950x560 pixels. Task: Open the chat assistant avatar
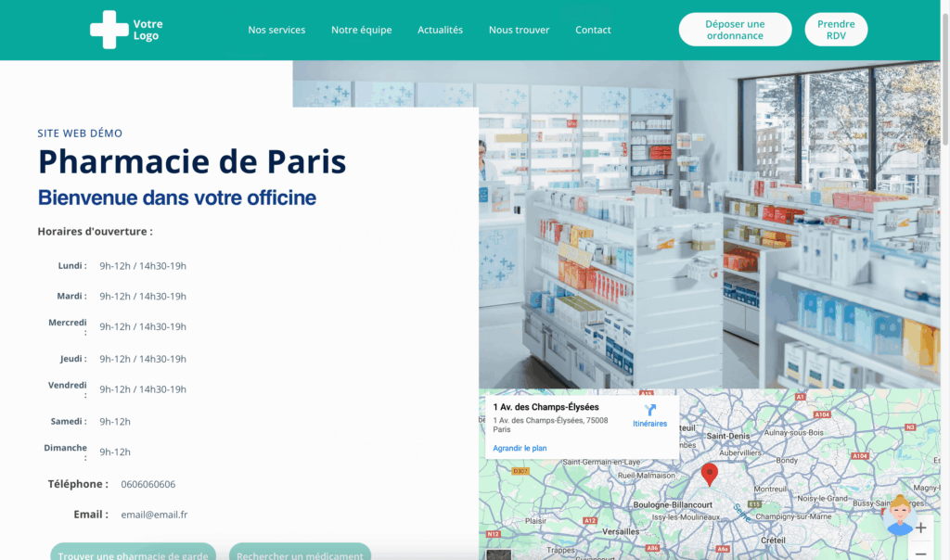click(899, 515)
